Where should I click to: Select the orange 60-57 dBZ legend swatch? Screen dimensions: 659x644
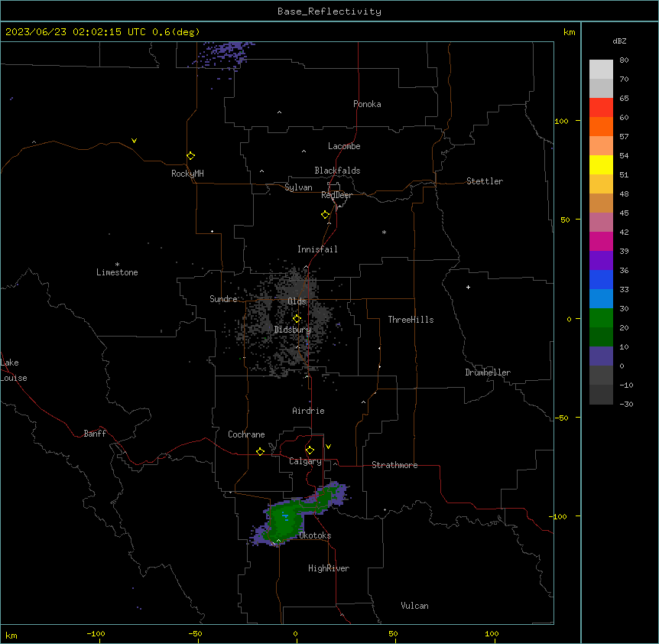(601, 126)
